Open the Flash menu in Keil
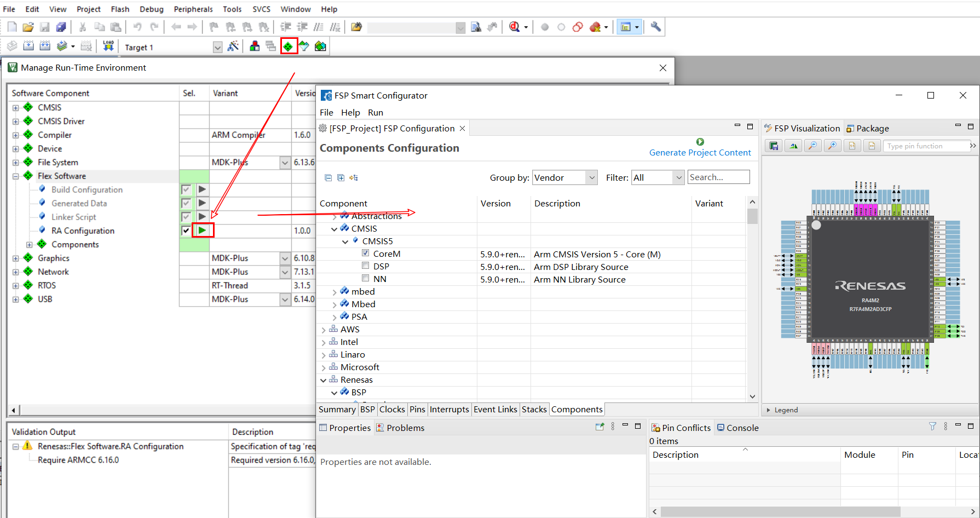The width and height of the screenshot is (980, 518). (120, 9)
